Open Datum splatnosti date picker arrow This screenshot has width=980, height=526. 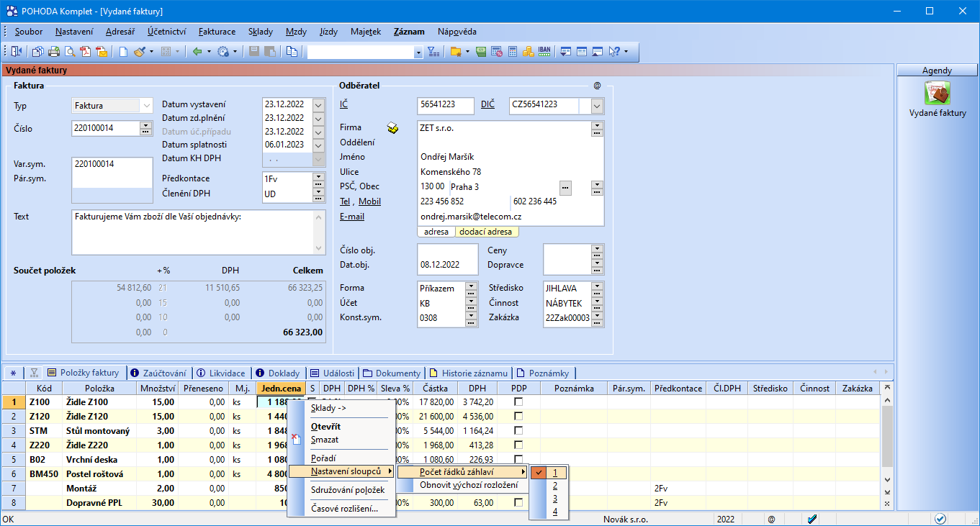coord(319,145)
